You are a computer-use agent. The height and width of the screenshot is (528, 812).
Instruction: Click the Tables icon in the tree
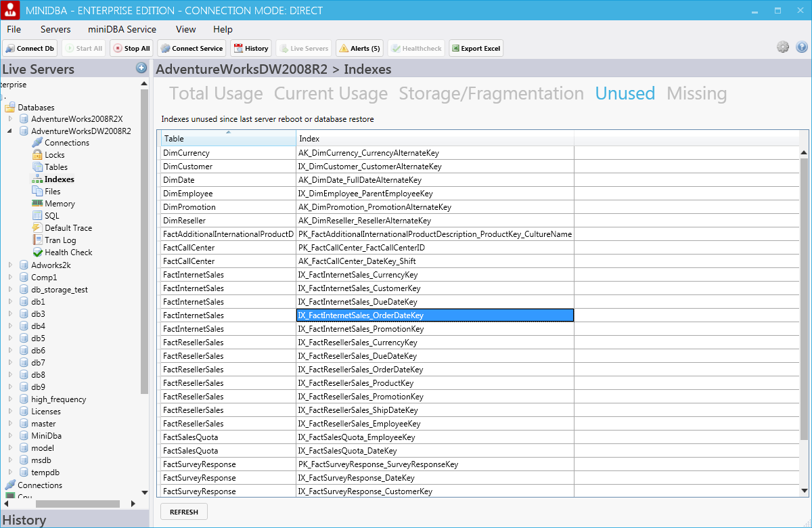(x=38, y=167)
